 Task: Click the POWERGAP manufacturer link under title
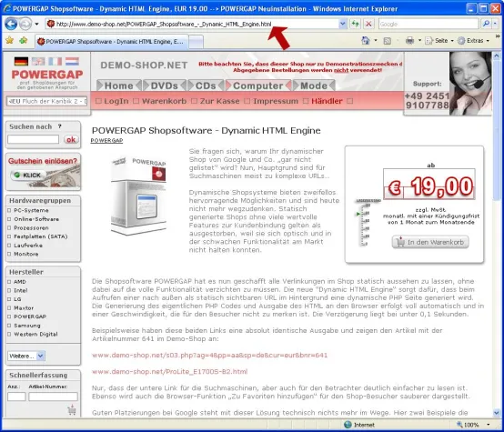coord(106,140)
